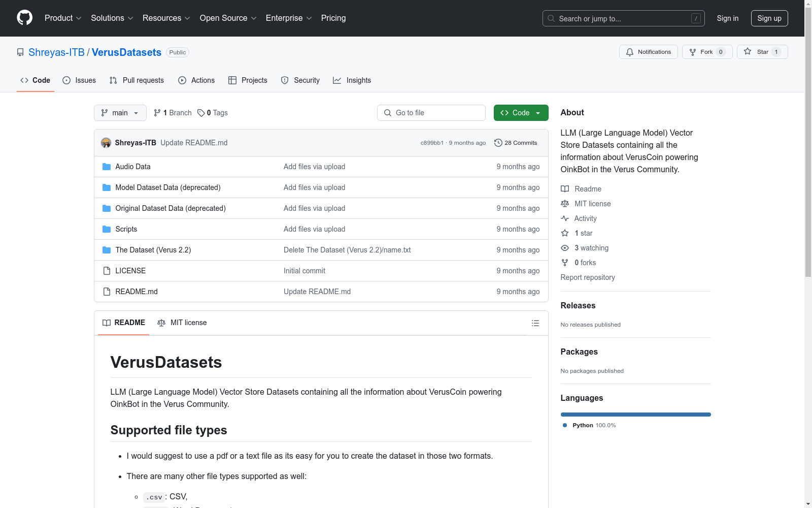The width and height of the screenshot is (812, 508).
Task: Click the branch icon beside 1 Branch
Action: 157,113
